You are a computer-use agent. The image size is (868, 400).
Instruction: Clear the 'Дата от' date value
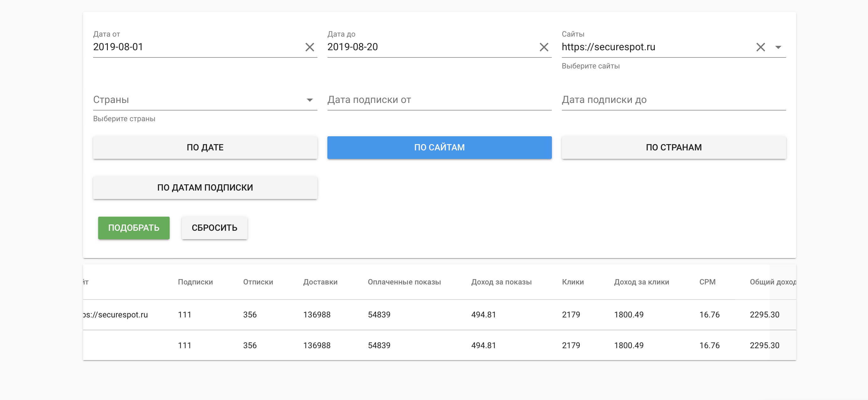click(x=309, y=47)
